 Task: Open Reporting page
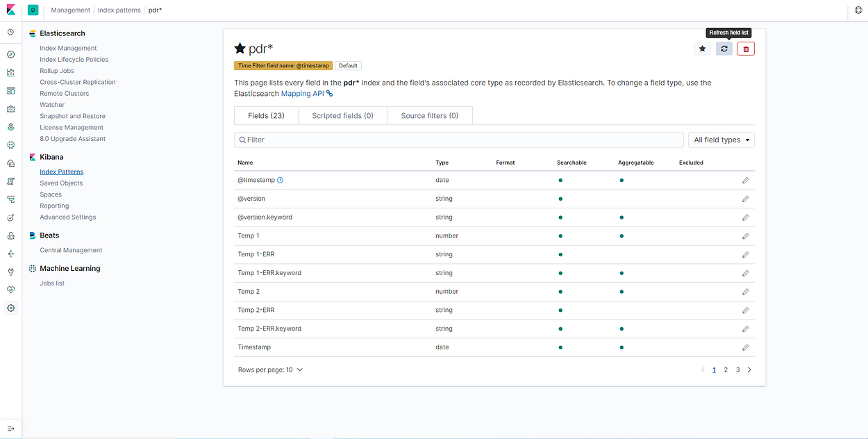click(x=54, y=206)
